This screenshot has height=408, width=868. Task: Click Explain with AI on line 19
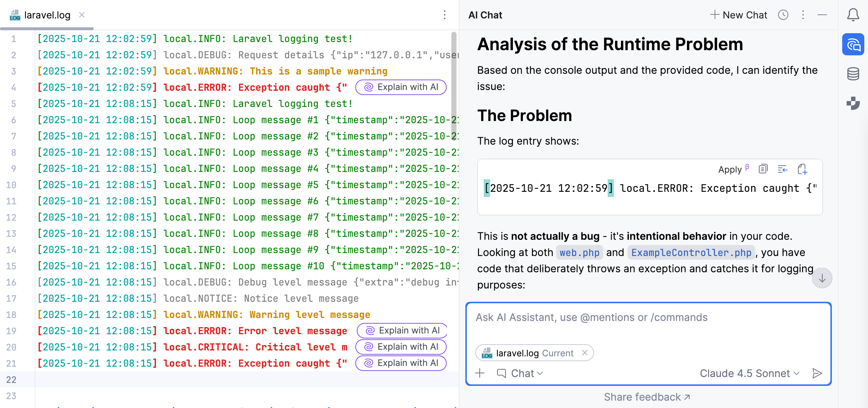pos(402,331)
